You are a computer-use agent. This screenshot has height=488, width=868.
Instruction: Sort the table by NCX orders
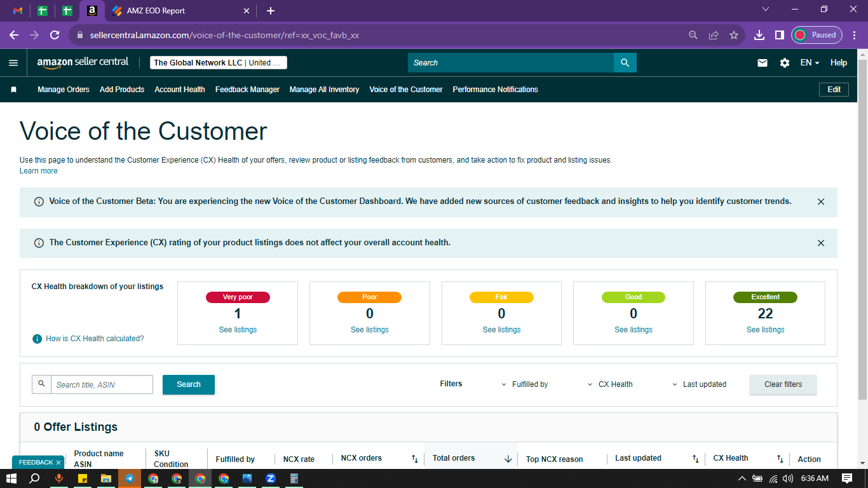tap(414, 459)
